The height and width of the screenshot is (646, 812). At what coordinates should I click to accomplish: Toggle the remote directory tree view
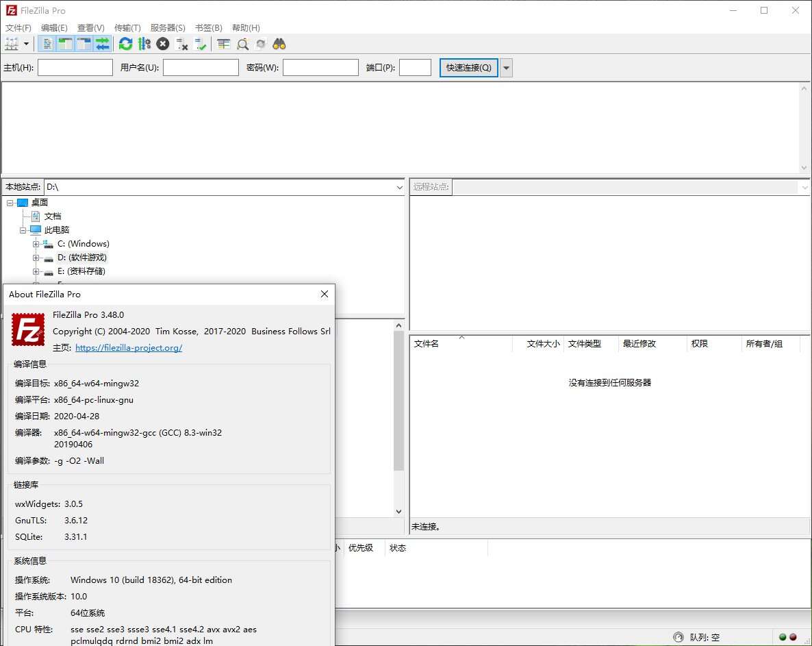click(x=84, y=43)
